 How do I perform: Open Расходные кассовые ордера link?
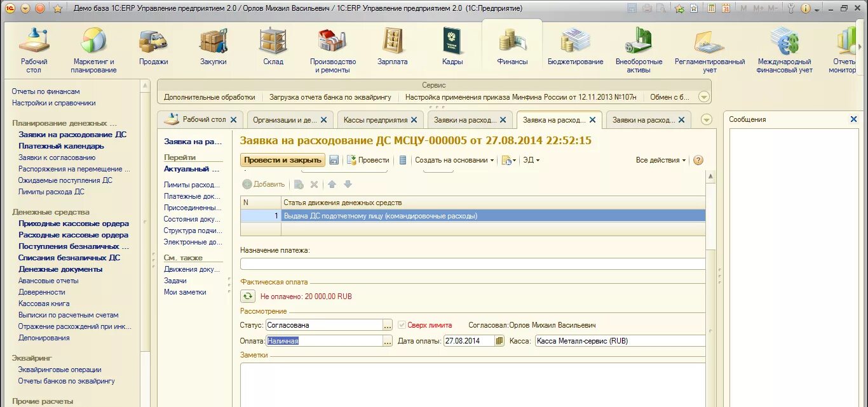[x=74, y=235]
